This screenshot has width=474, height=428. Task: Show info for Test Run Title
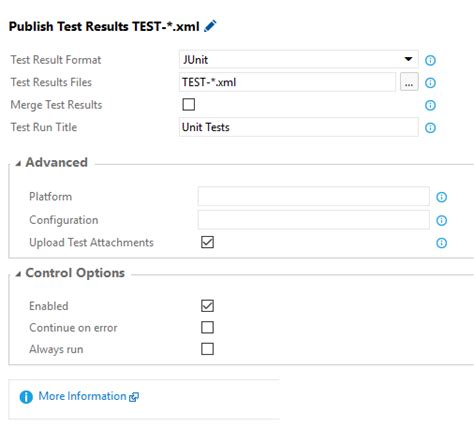click(430, 128)
